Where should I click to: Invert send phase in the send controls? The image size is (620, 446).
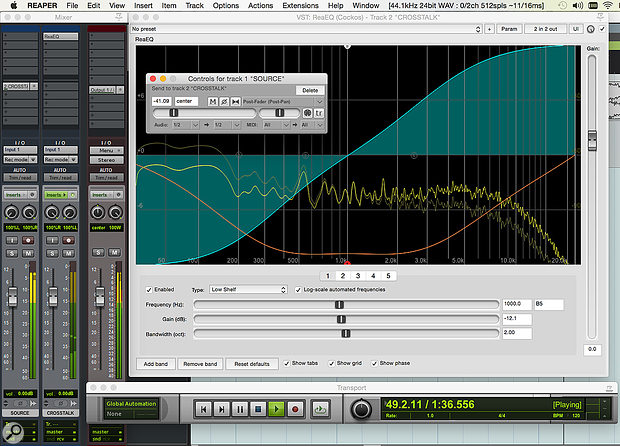point(224,102)
